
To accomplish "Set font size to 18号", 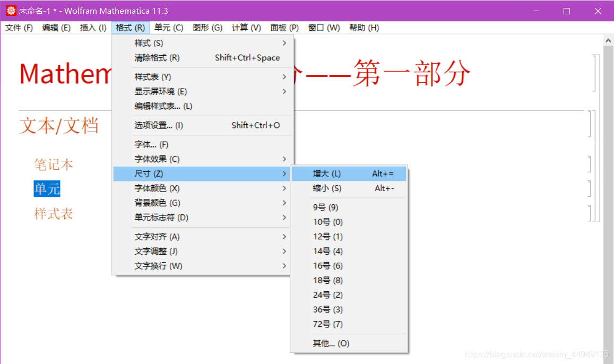I will (349, 280).
